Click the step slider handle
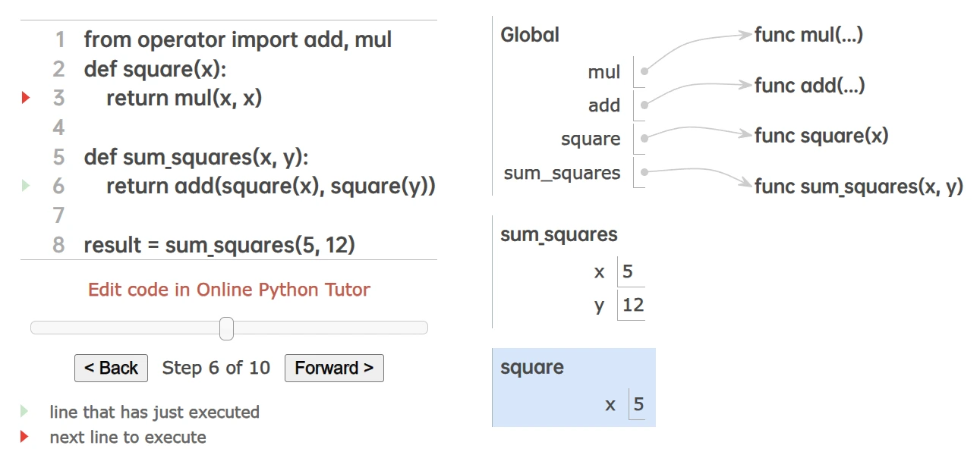Screen dimensions: 980x458 click(x=226, y=328)
